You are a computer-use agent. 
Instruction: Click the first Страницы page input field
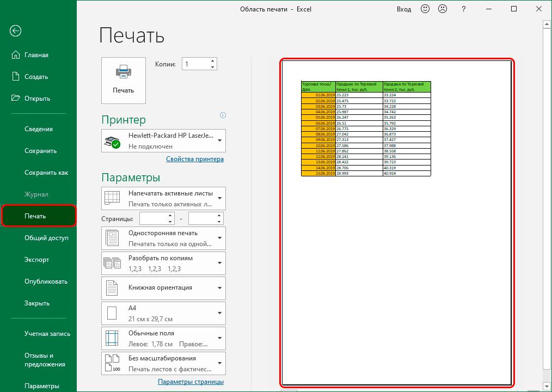(153, 218)
